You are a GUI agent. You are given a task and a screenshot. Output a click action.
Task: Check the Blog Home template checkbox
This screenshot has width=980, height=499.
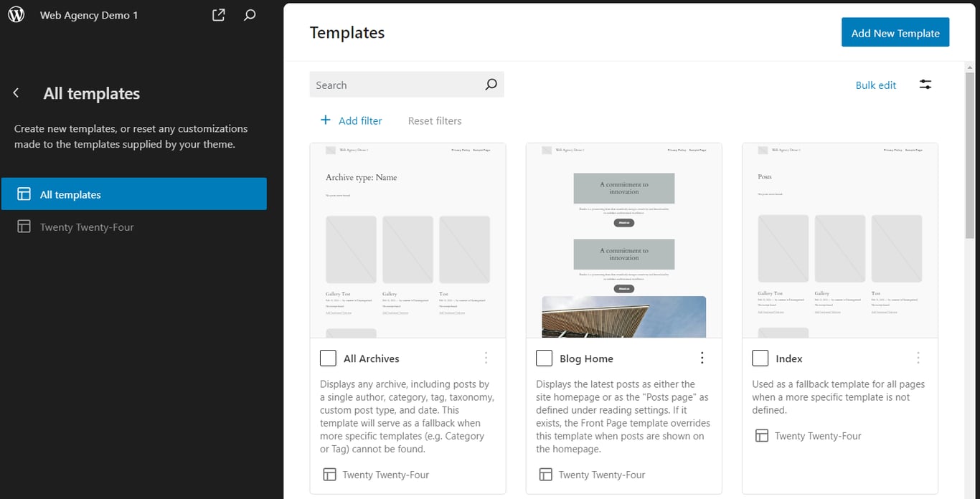tap(544, 357)
